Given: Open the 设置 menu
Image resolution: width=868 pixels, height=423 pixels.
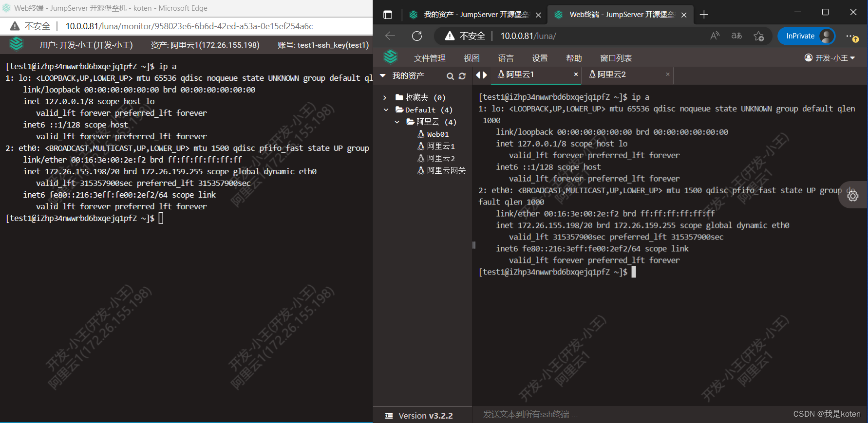Looking at the screenshot, I should click(x=540, y=58).
